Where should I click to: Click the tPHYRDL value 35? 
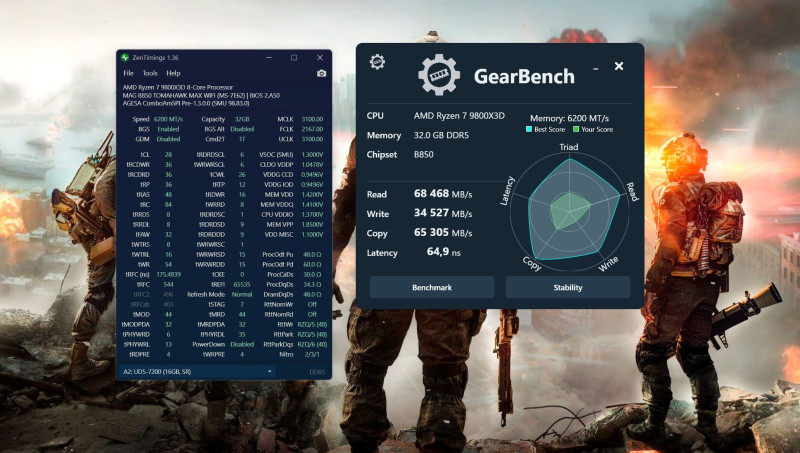point(242,334)
